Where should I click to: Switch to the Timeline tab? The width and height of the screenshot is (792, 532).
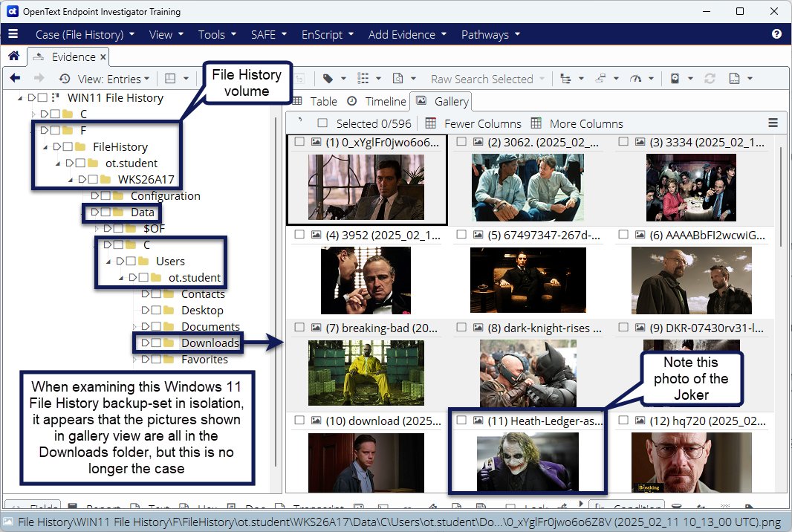(377, 101)
